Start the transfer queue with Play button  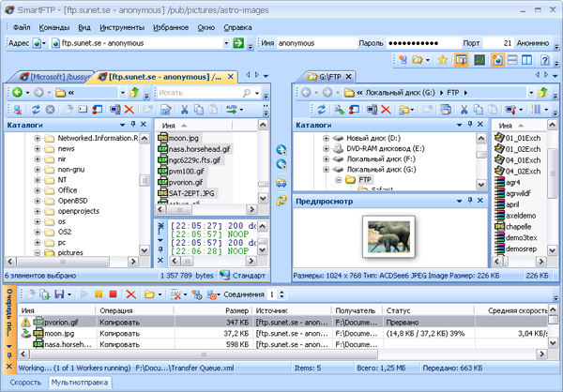[84, 294]
